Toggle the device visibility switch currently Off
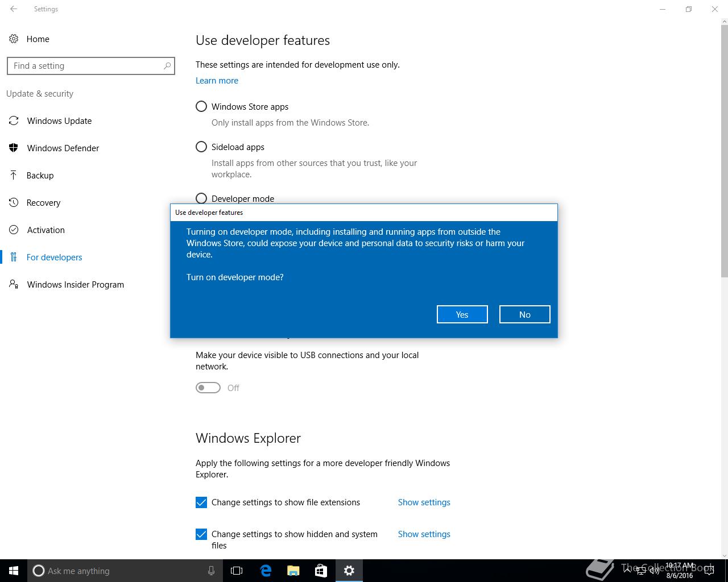728x582 pixels. [x=208, y=388]
